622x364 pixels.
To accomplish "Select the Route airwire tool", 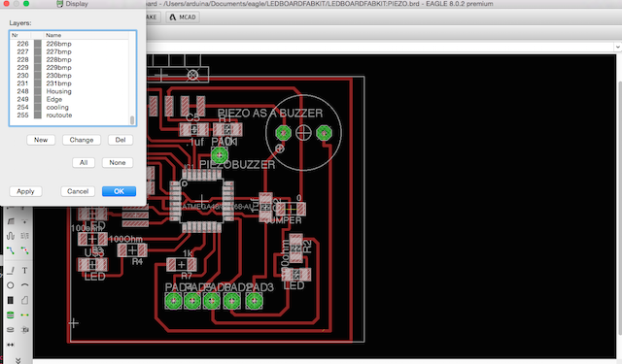I will pos(11,250).
